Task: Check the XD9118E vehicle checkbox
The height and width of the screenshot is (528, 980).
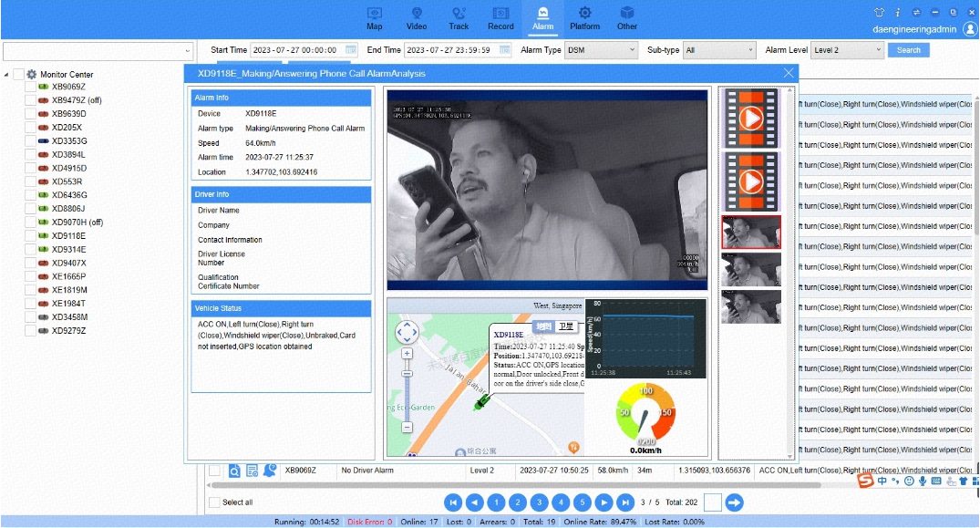Action: pos(30,236)
